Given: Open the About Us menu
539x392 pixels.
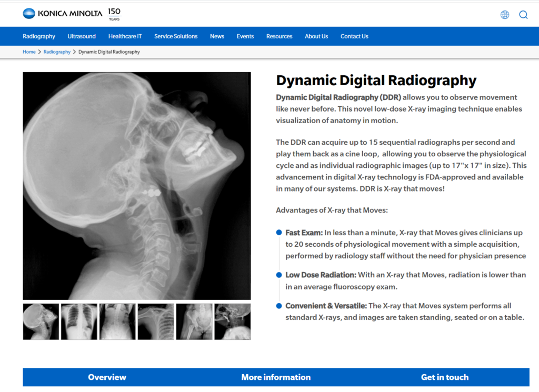Looking at the screenshot, I should pos(316,36).
